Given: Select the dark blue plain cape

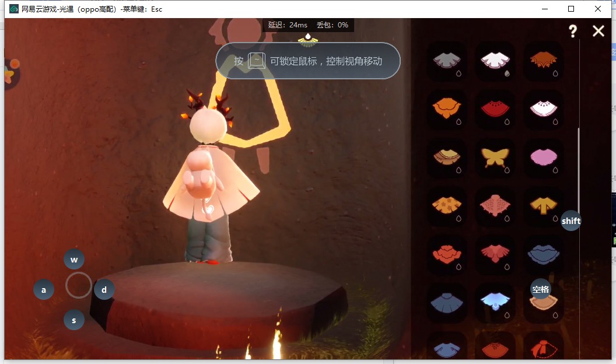Looking at the screenshot, I should (x=447, y=302).
